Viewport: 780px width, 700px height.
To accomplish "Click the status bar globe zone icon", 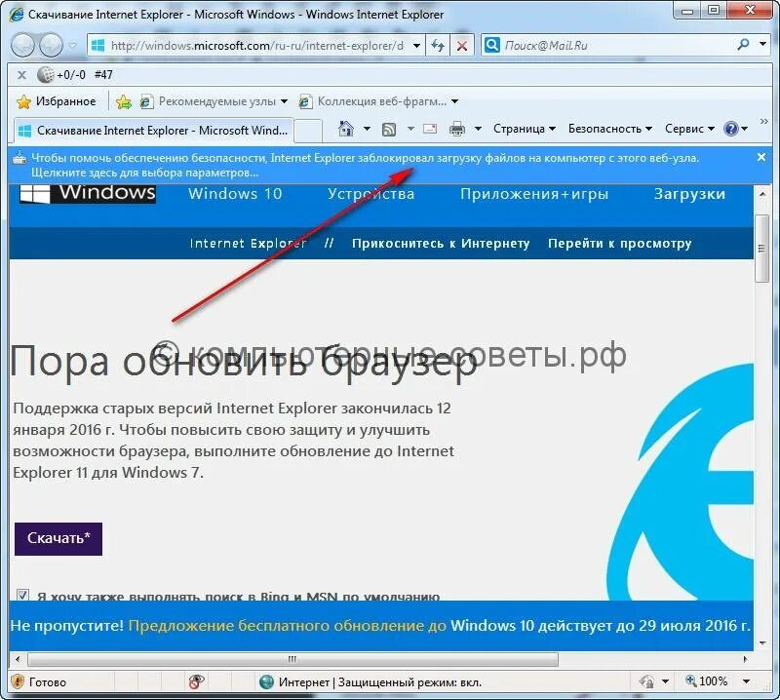I will pyautogui.click(x=266, y=681).
